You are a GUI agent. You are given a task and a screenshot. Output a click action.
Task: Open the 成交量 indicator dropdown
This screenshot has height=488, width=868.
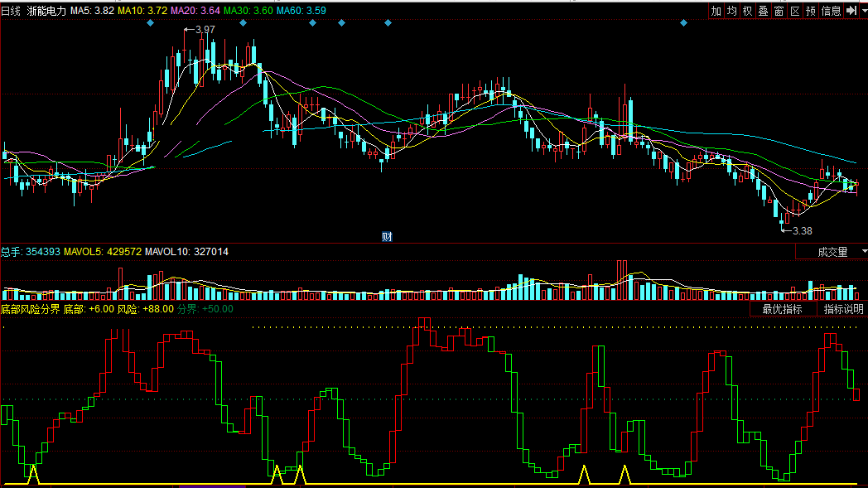click(x=832, y=252)
